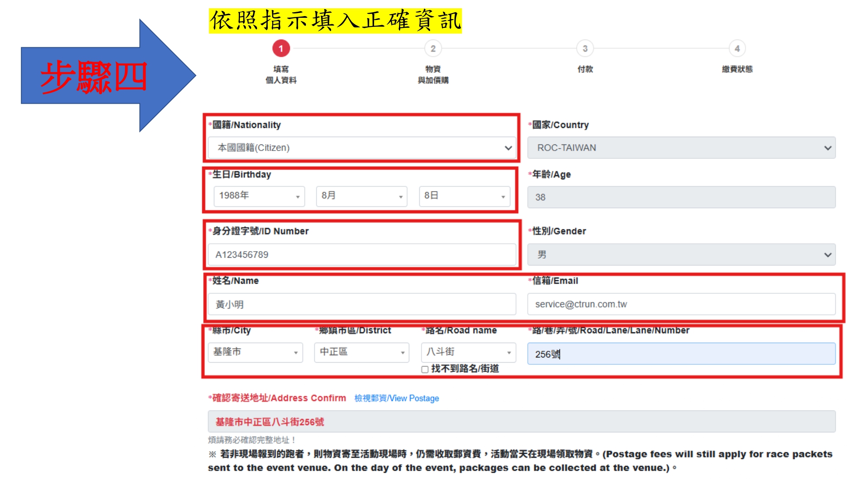Click the Email input field
This screenshot has height=488, width=868.
pyautogui.click(x=681, y=305)
